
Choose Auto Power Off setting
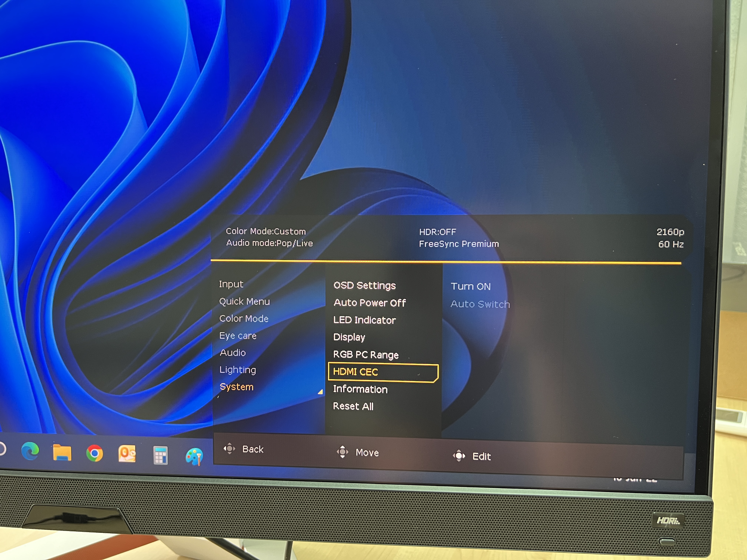coord(369,303)
